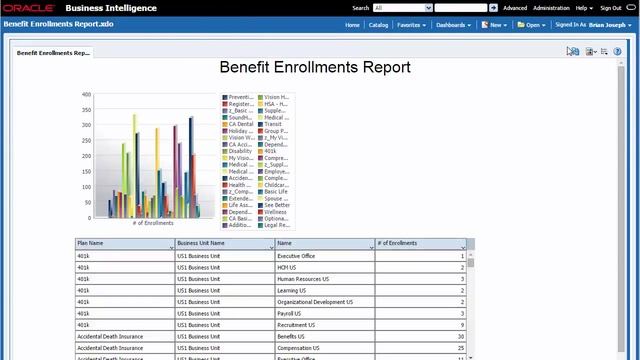Image resolution: width=640 pixels, height=360 pixels.
Task: Open the report Help question-mark icon
Action: (x=617, y=51)
